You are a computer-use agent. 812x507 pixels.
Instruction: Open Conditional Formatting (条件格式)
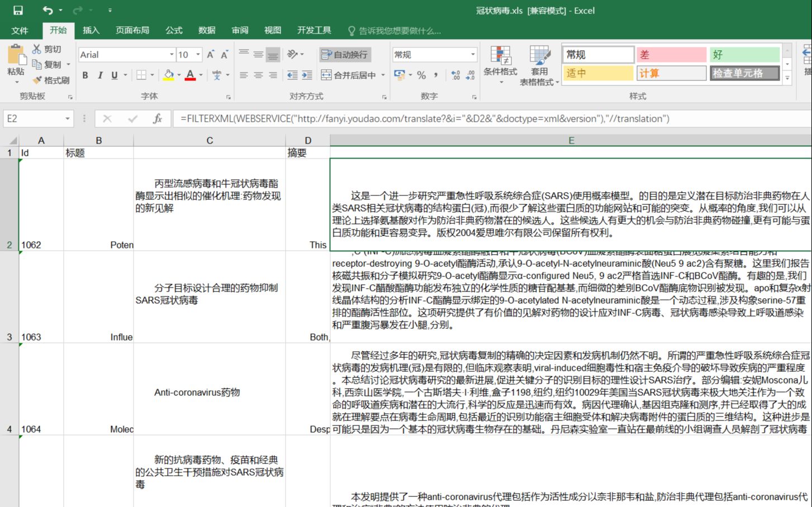click(500, 66)
